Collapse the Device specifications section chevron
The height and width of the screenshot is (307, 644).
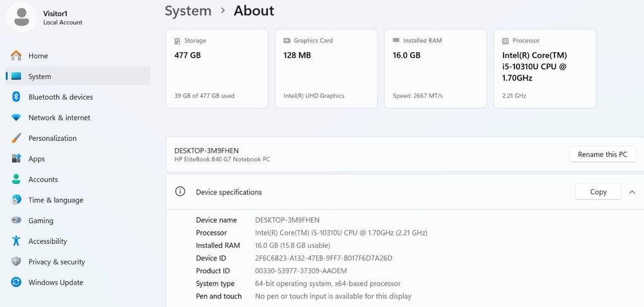[632, 192]
